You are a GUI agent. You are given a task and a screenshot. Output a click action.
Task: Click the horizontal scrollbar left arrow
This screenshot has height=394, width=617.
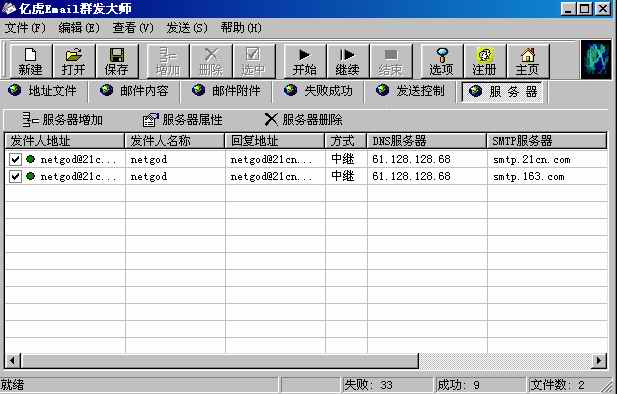13,360
